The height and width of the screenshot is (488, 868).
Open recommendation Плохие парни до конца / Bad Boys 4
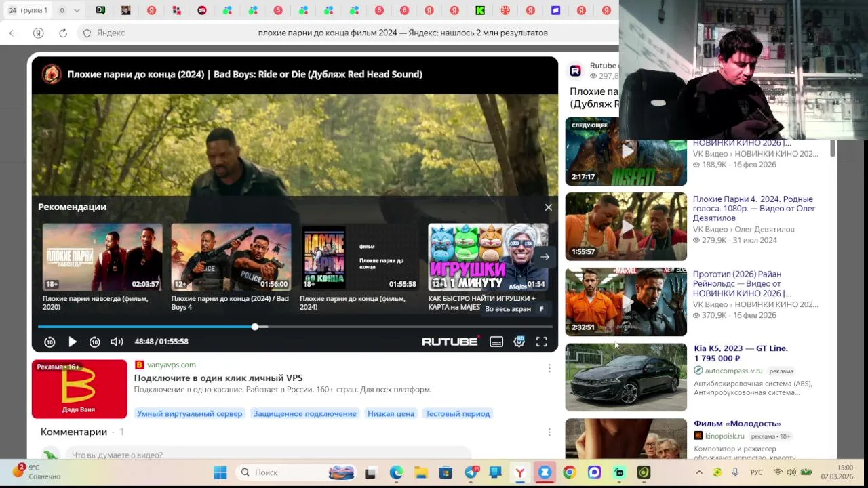coord(231,268)
